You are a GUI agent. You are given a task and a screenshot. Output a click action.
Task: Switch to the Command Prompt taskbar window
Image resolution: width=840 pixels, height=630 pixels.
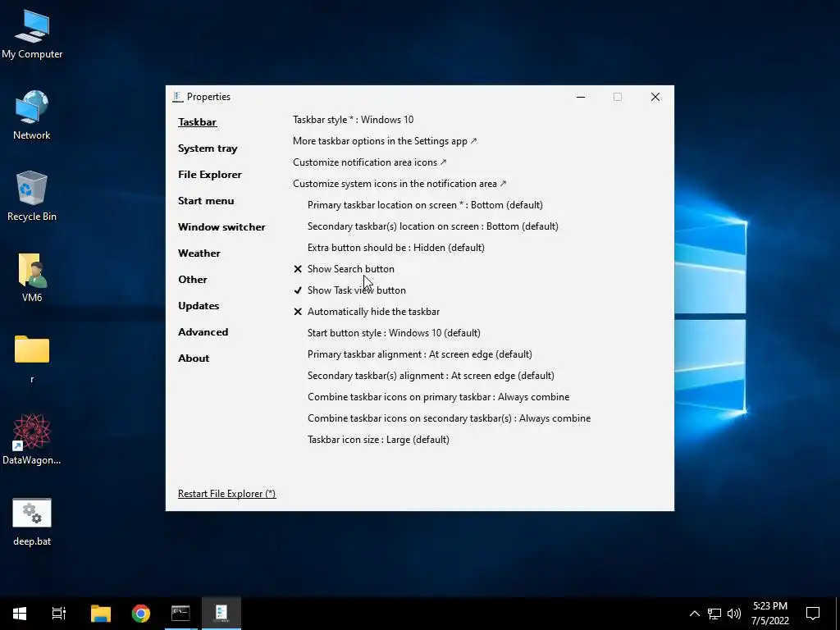click(180, 613)
